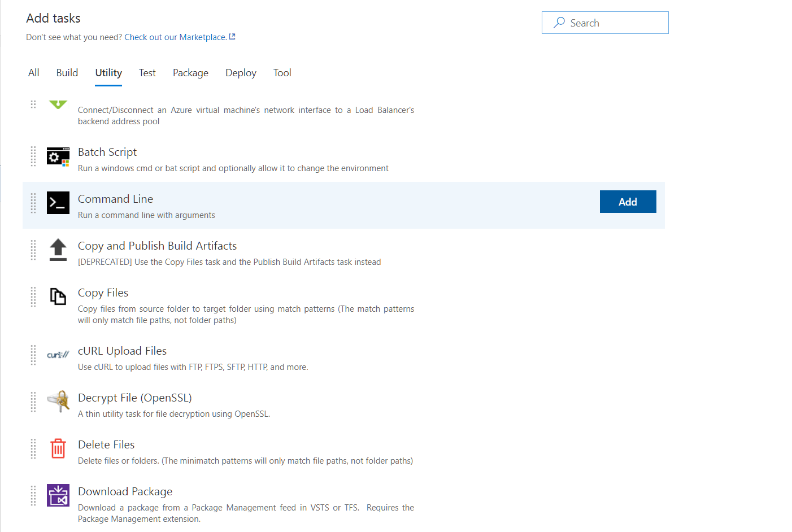Click the Delete Files trash icon
Image resolution: width=792 pixels, height=532 pixels.
tap(58, 448)
